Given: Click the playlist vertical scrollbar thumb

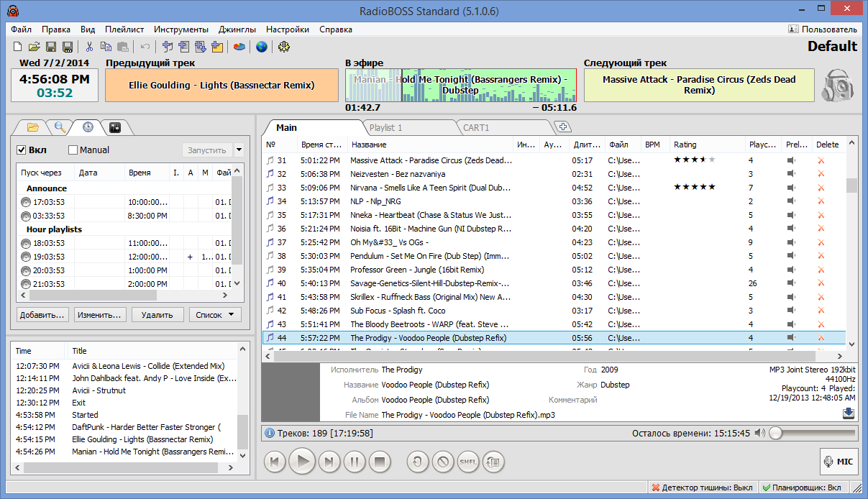Looking at the screenshot, I should pos(851,186).
